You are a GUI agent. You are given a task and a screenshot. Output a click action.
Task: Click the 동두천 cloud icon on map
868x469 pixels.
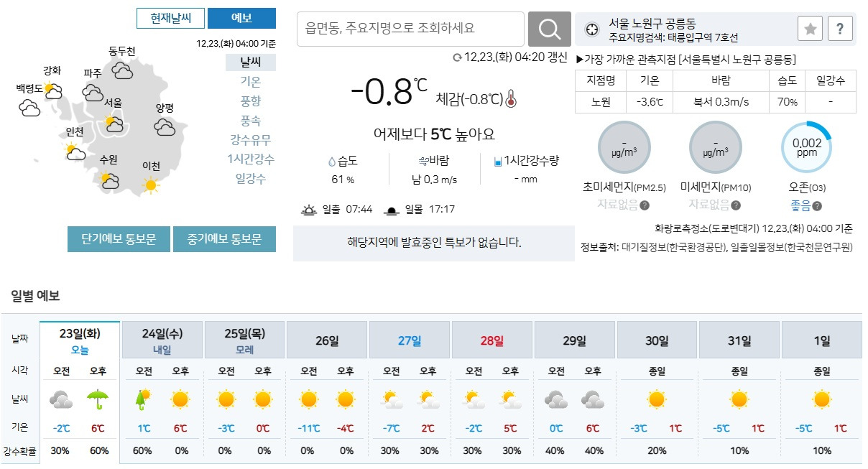click(x=122, y=70)
